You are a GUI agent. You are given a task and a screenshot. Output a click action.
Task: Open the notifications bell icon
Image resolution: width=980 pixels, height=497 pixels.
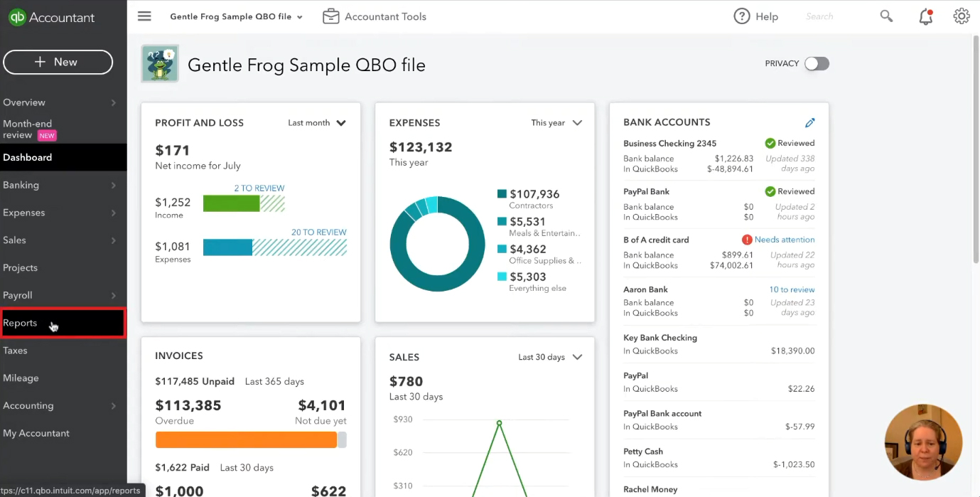tap(925, 16)
